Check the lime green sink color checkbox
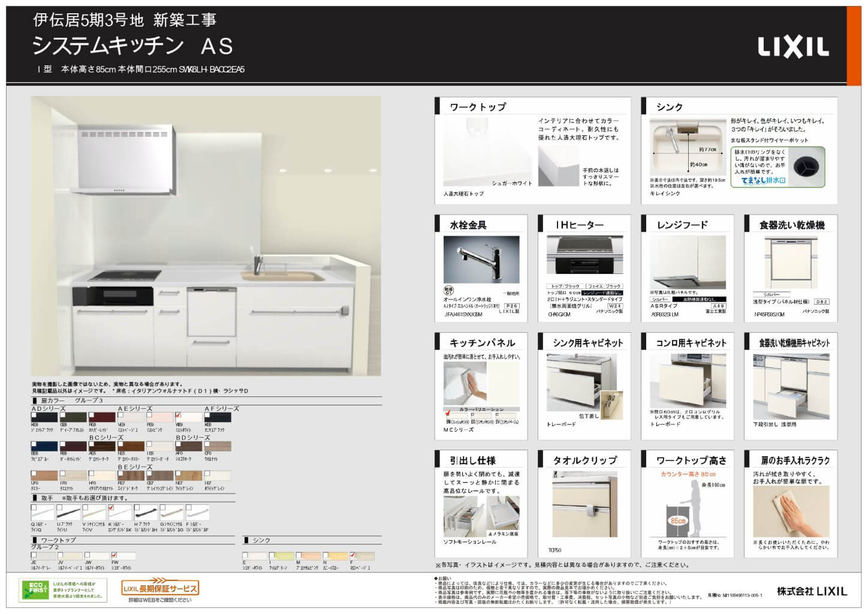Viewport: 868px width, 614px height. coord(272,555)
